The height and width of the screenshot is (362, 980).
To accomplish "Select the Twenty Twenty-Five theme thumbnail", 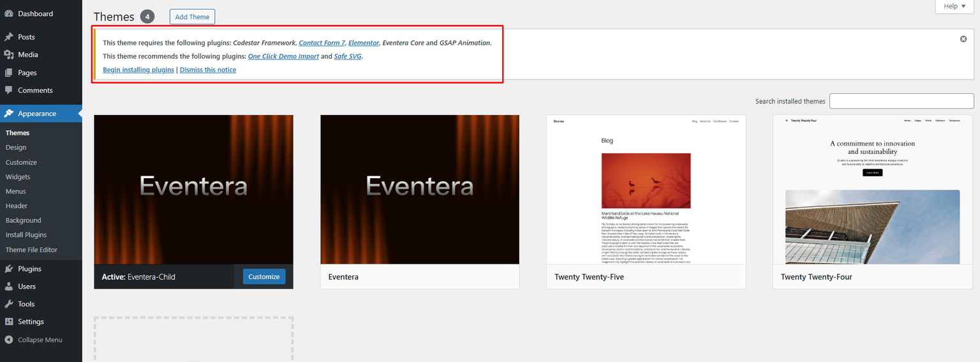I will click(646, 190).
